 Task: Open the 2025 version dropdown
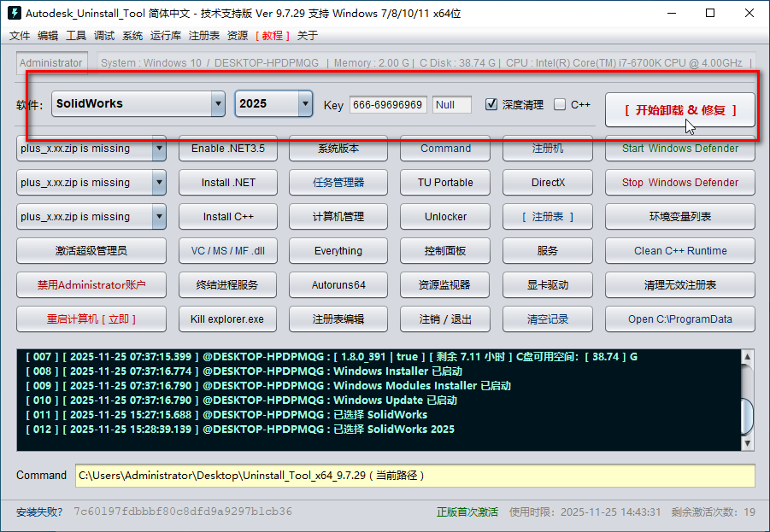pyautogui.click(x=273, y=103)
